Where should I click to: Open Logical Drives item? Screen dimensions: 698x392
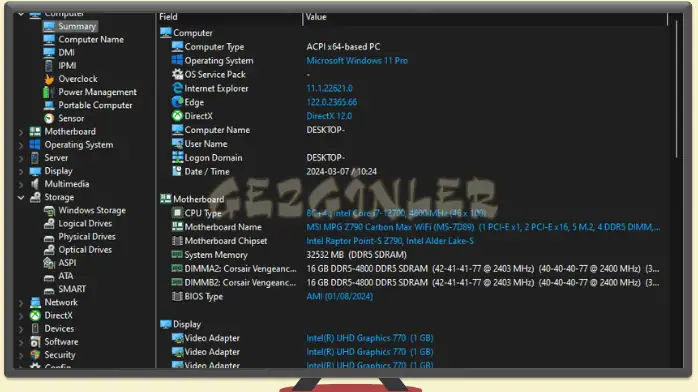tap(85, 223)
